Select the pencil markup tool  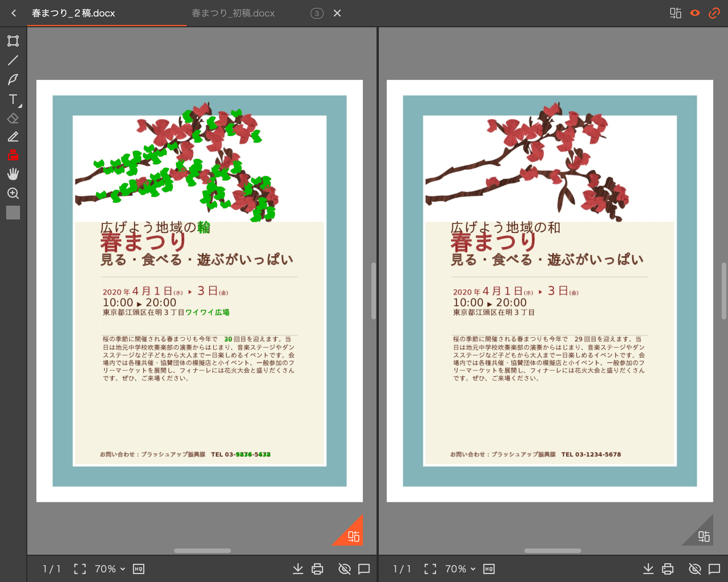(x=13, y=137)
